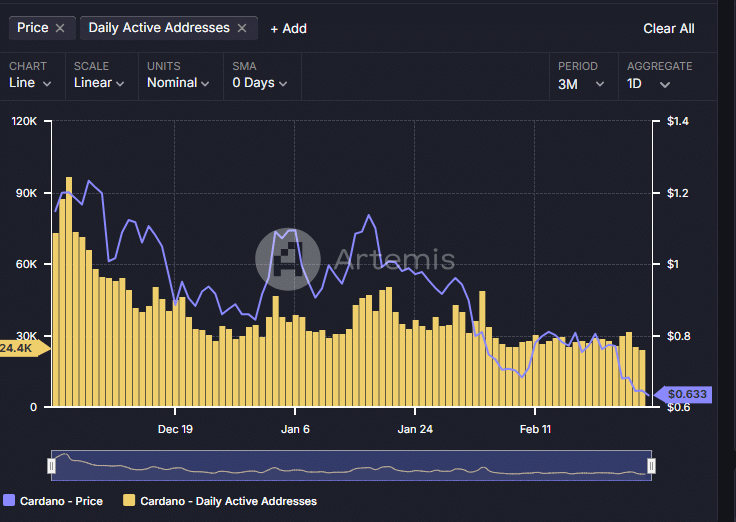The width and height of the screenshot is (736, 522).
Task: Click the purple Price legend swatch
Action: click(9, 500)
